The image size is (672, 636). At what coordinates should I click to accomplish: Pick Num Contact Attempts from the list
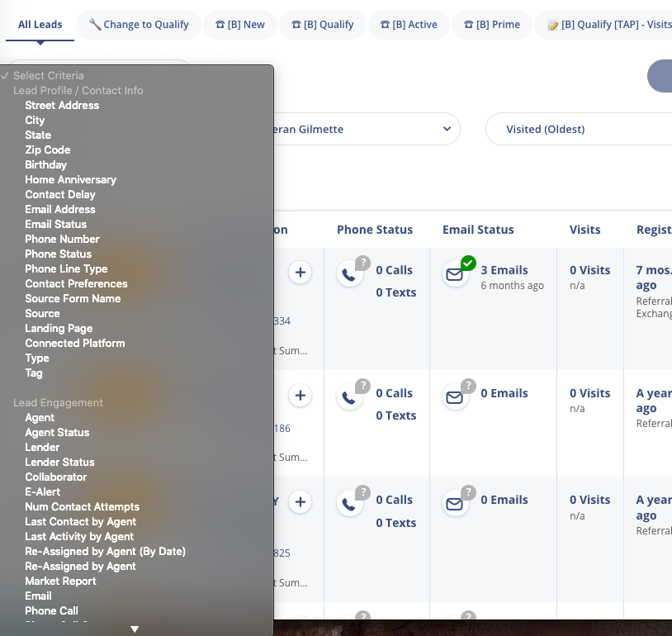pyautogui.click(x=82, y=506)
